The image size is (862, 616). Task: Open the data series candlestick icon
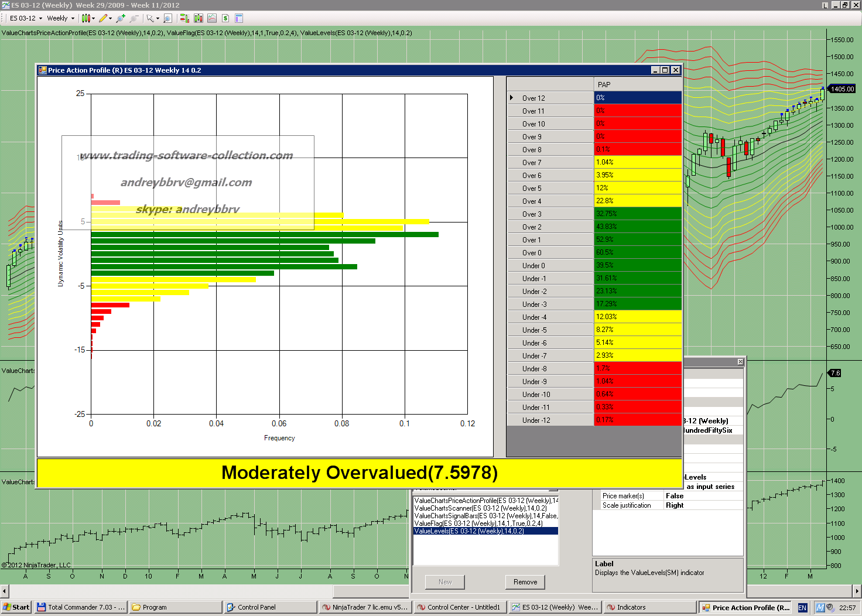(199, 18)
